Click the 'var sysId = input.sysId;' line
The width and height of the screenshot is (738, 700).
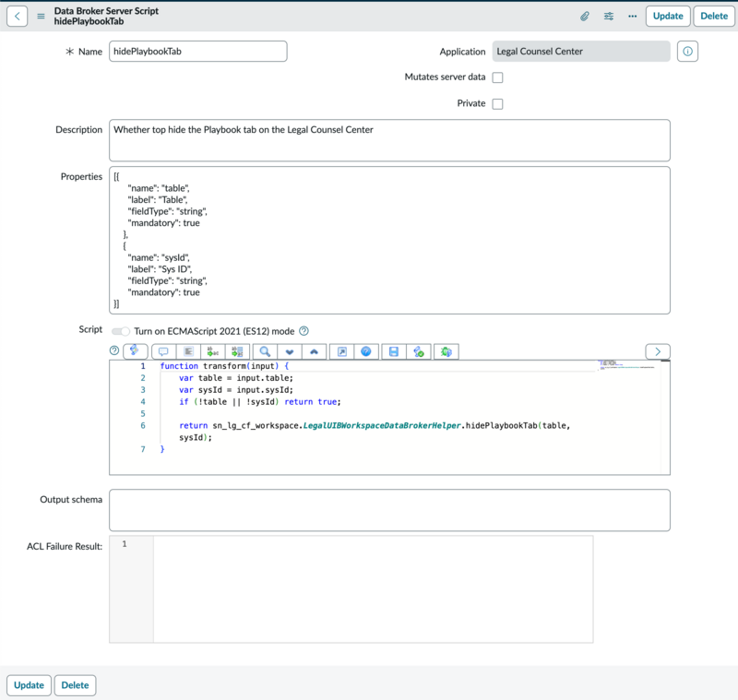click(x=236, y=390)
